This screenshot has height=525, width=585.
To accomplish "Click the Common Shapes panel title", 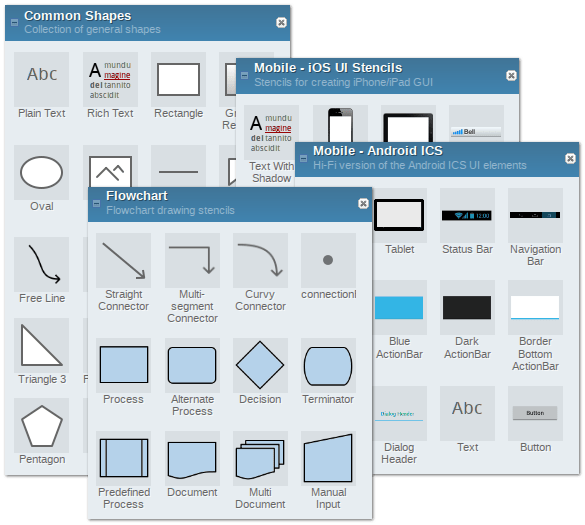I will point(78,16).
